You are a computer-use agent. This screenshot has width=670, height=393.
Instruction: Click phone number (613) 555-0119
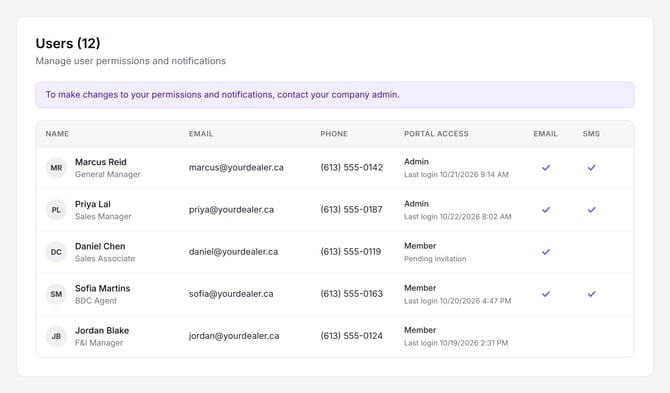(x=351, y=252)
